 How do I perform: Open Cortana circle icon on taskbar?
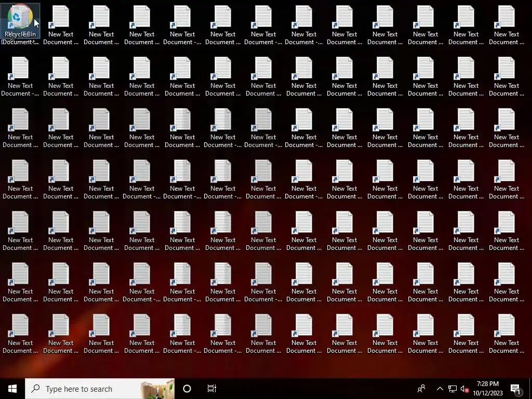(187, 389)
